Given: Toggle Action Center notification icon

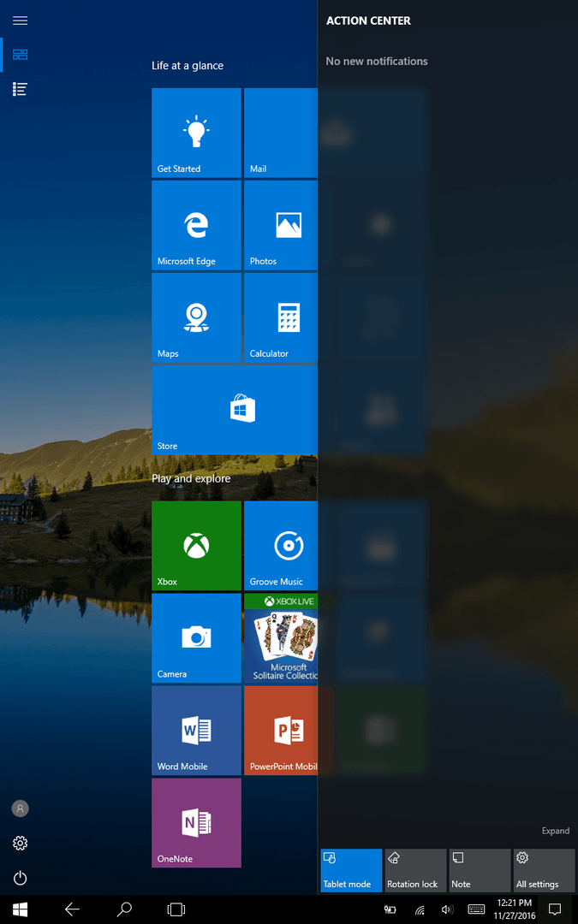Looking at the screenshot, I should (x=555, y=909).
